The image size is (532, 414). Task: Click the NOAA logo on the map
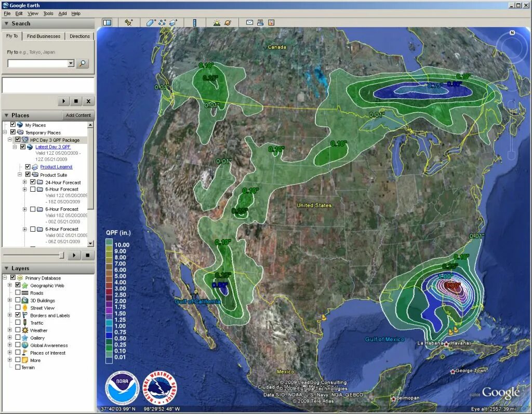(x=122, y=388)
